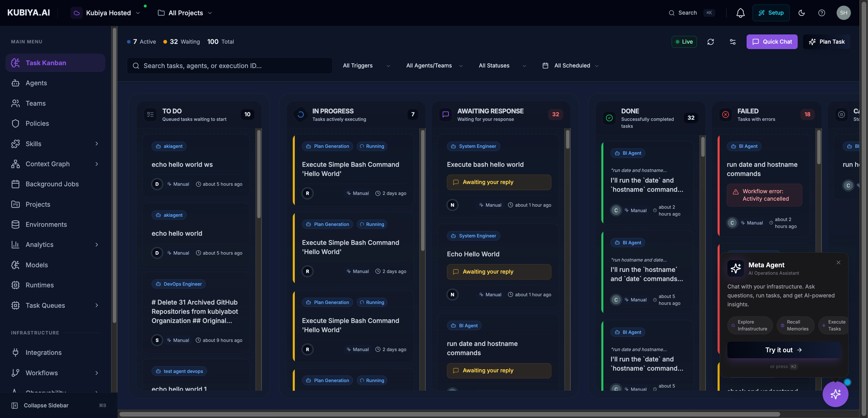This screenshot has width=868, height=418.
Task: Open the All Triggers dropdown
Action: [366, 66]
